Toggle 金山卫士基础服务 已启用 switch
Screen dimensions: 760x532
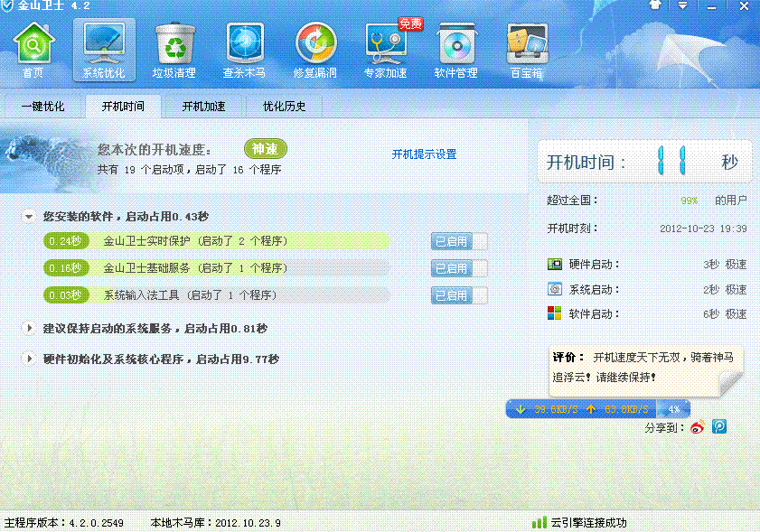click(x=459, y=268)
